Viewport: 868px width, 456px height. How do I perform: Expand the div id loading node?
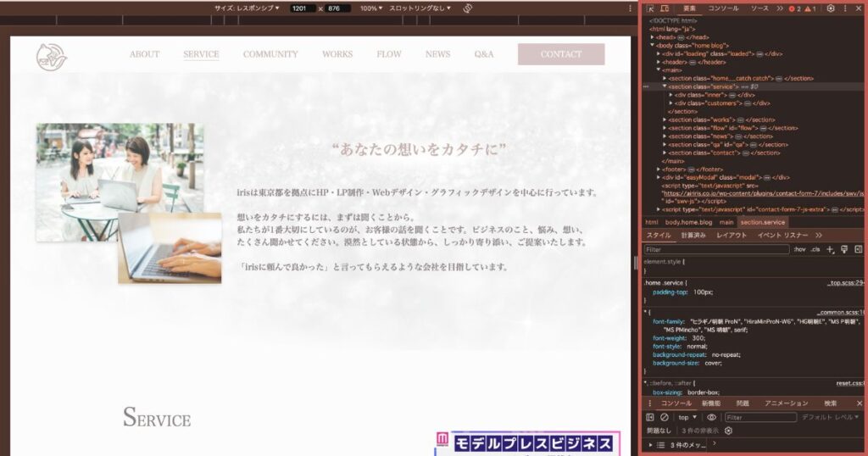pyautogui.click(x=659, y=53)
